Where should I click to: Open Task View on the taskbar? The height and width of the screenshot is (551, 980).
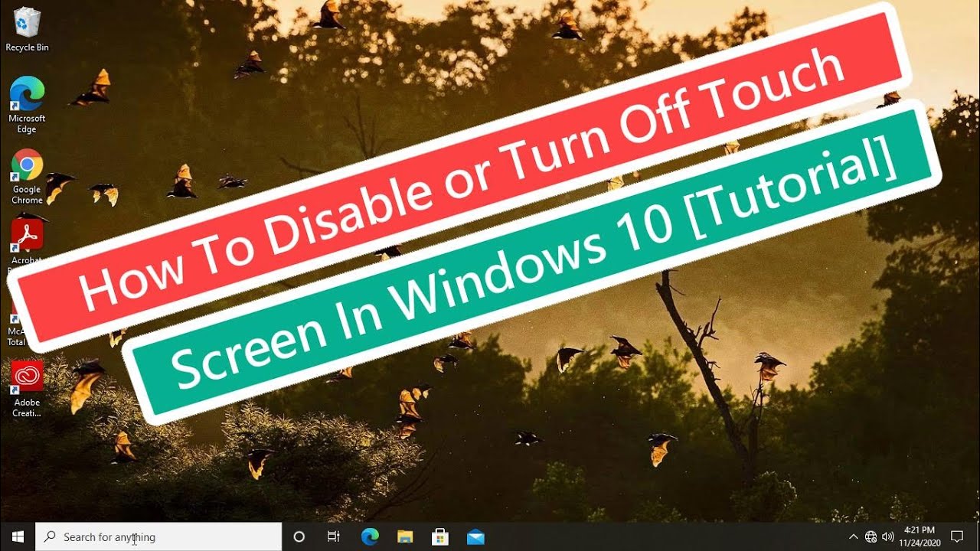coord(334,536)
